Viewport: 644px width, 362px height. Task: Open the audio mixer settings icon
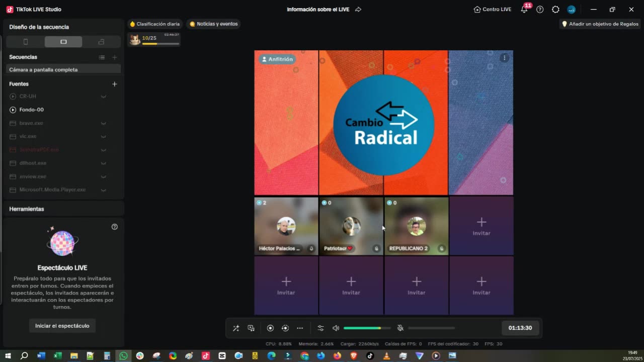(x=320, y=328)
